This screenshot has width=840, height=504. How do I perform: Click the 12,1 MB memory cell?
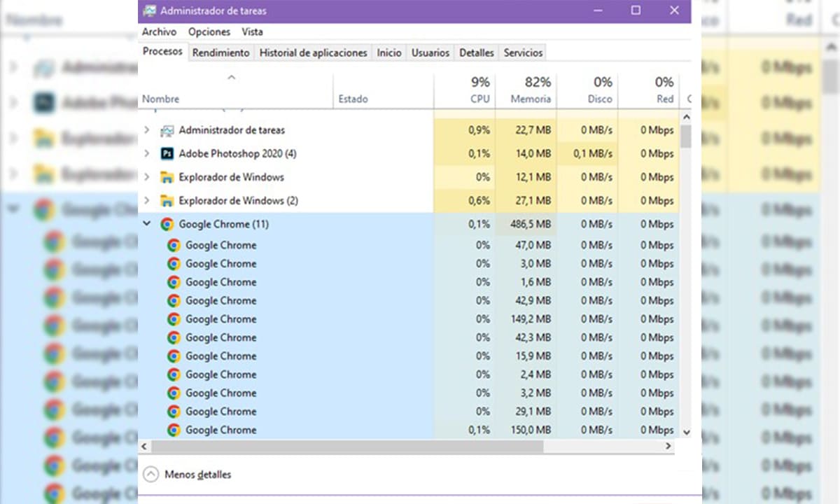coord(526,177)
